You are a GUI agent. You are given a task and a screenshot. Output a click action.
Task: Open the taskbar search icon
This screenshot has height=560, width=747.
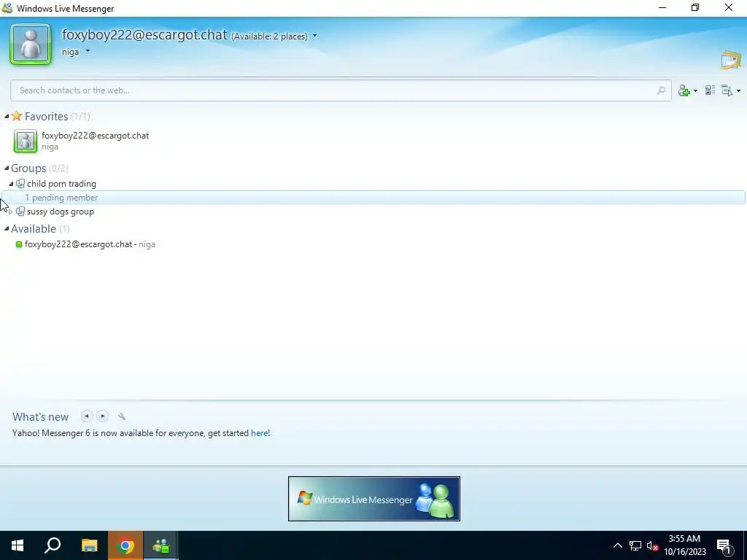point(53,545)
